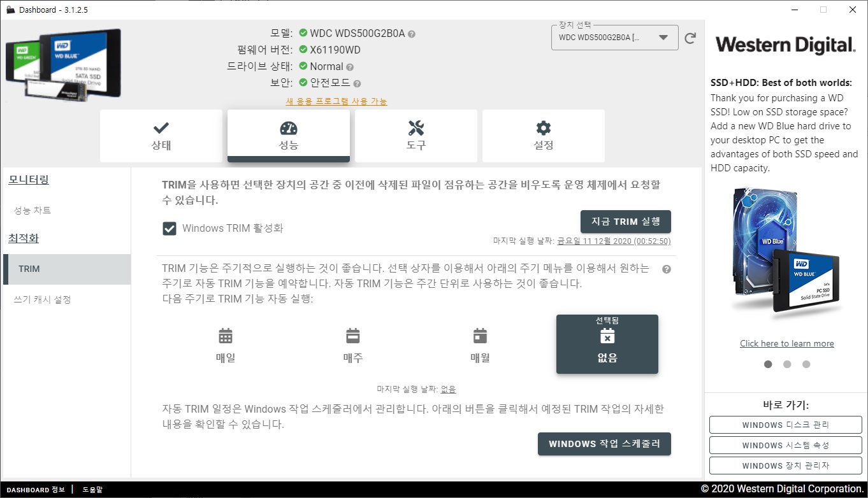This screenshot has height=498, width=868.
Task: Select the second carousel dot in ad panel
Action: pyautogui.click(x=787, y=364)
